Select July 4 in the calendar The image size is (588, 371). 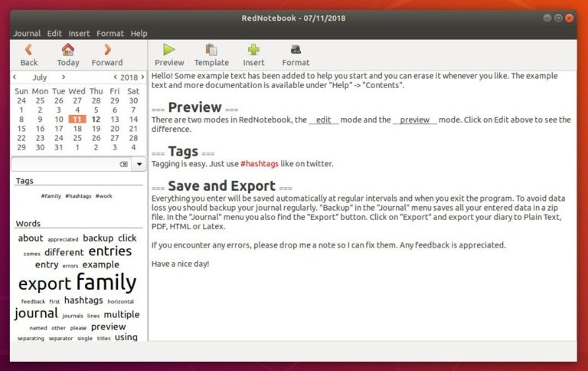pyautogui.click(x=77, y=110)
